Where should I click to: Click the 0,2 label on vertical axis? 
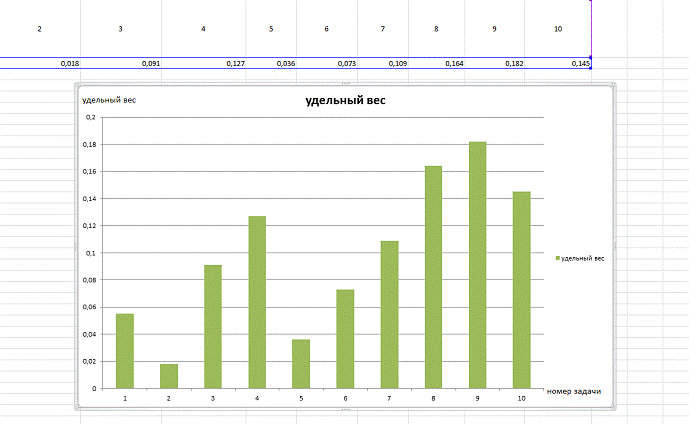click(90, 117)
